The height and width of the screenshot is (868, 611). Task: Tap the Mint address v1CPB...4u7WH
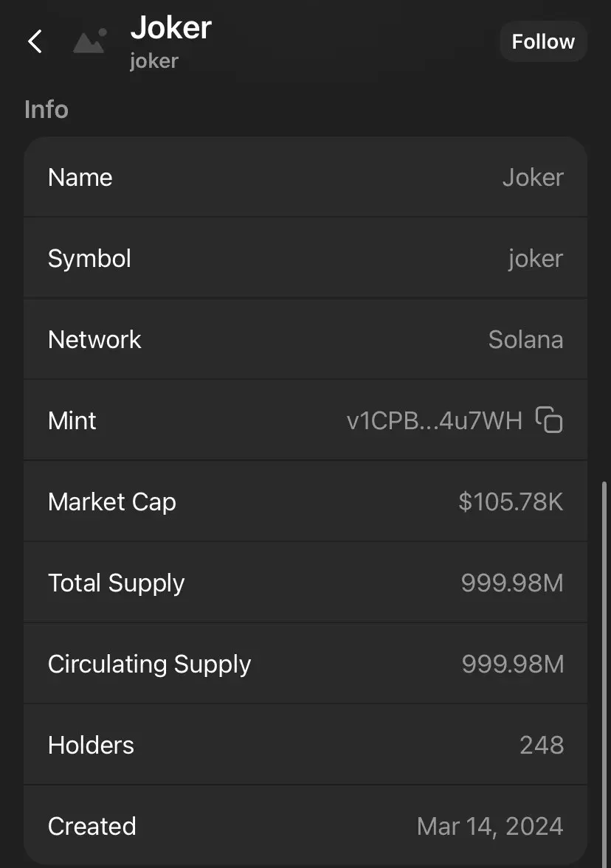[435, 420]
